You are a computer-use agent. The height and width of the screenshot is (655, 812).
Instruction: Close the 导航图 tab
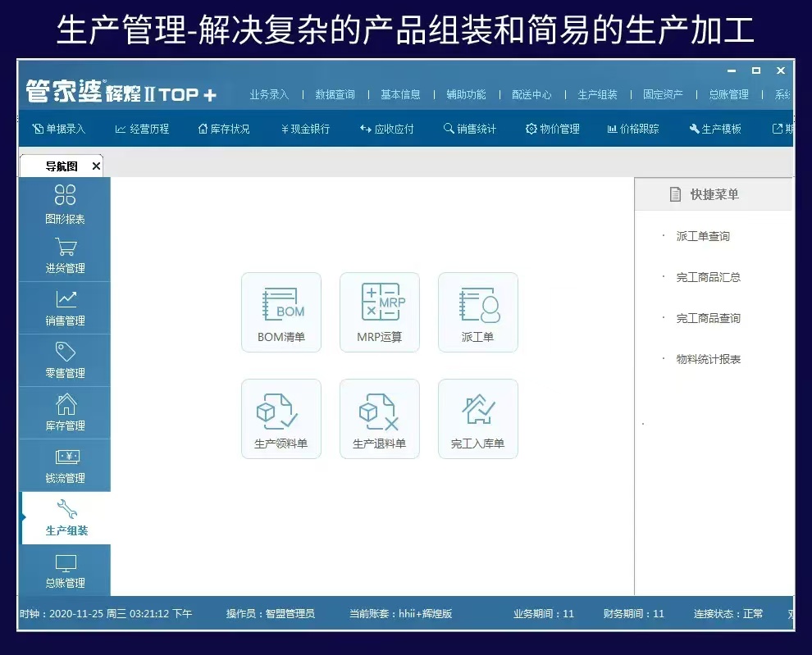click(x=96, y=166)
